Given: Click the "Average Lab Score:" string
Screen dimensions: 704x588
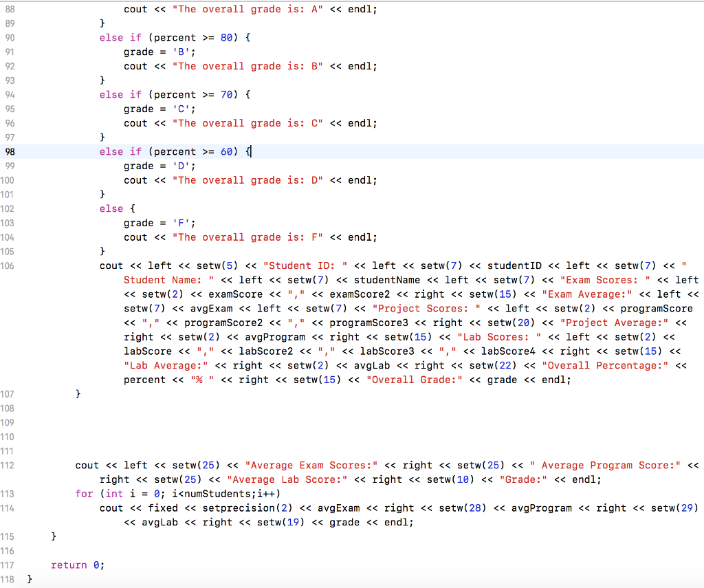Looking at the screenshot, I should coord(287,480).
